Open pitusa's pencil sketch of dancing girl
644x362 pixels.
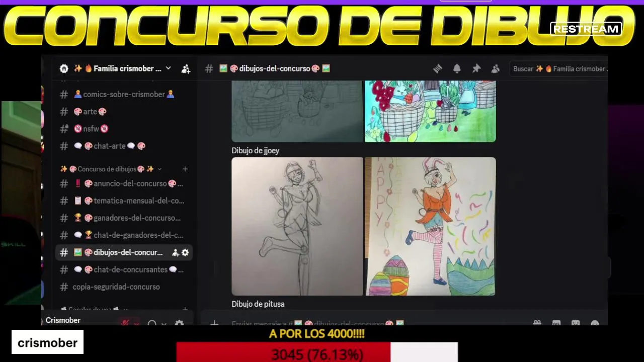(297, 226)
